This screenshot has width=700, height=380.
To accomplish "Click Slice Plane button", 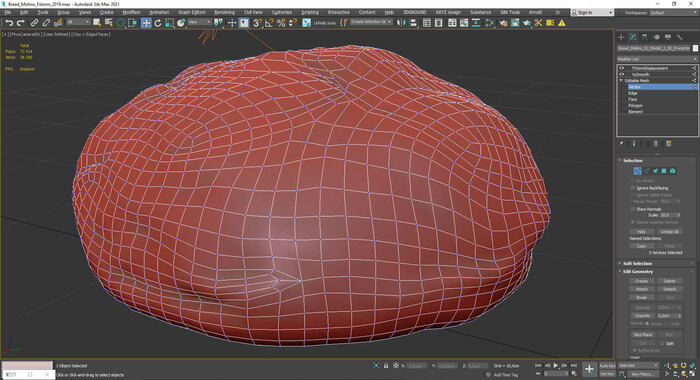I will click(642, 334).
